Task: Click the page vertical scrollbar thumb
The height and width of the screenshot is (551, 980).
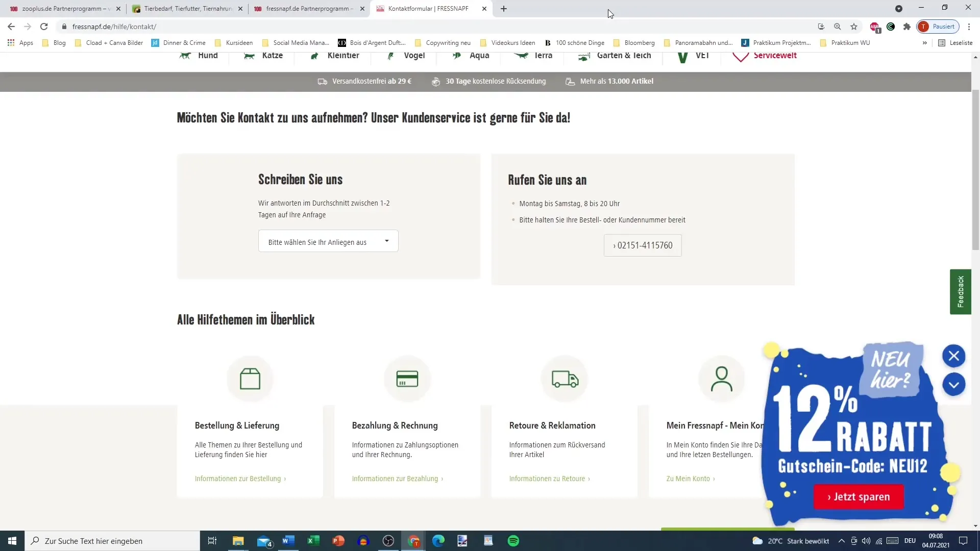Action: click(x=975, y=170)
